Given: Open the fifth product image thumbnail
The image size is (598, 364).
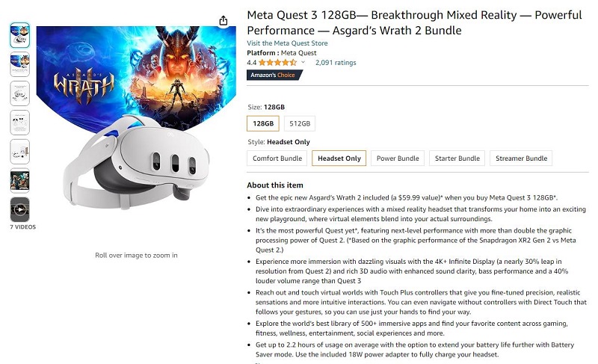Looking at the screenshot, I should click(x=20, y=151).
